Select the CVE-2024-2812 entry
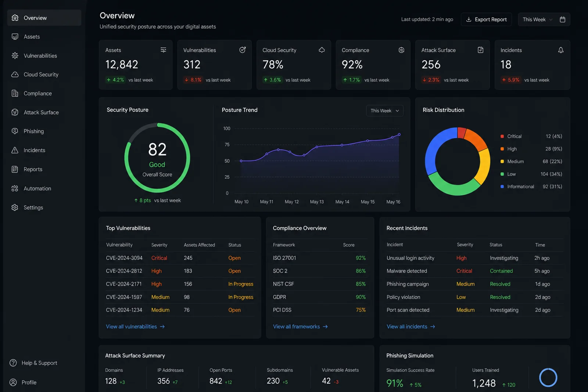 (x=180, y=271)
